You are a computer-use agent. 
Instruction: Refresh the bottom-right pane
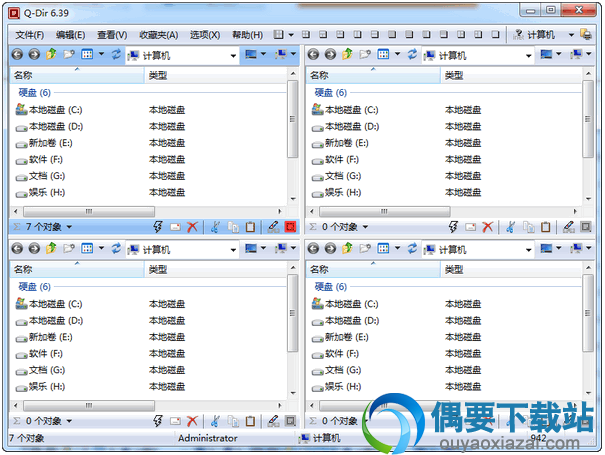412,248
